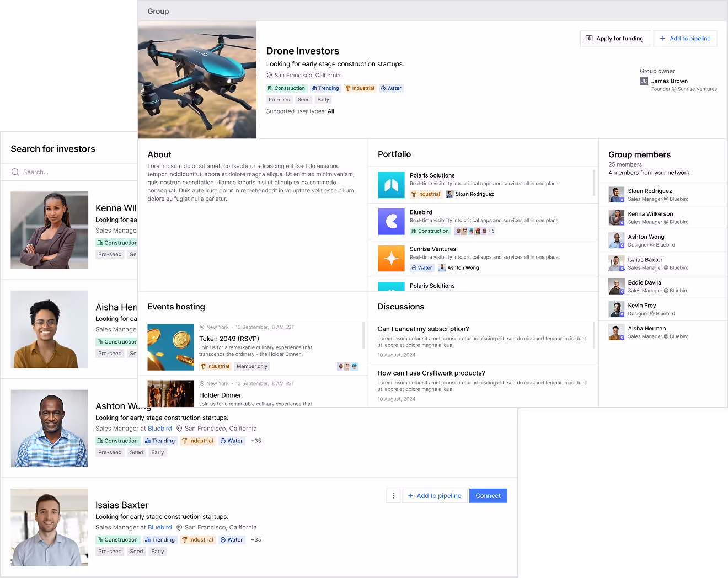Open the first Polaris Solutions portfolio logo

coord(392,185)
